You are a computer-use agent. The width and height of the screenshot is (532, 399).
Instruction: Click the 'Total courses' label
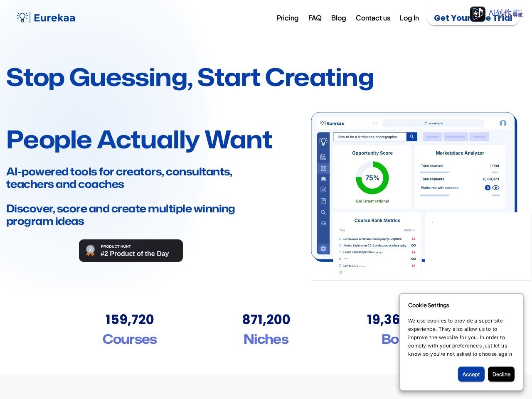click(x=432, y=166)
